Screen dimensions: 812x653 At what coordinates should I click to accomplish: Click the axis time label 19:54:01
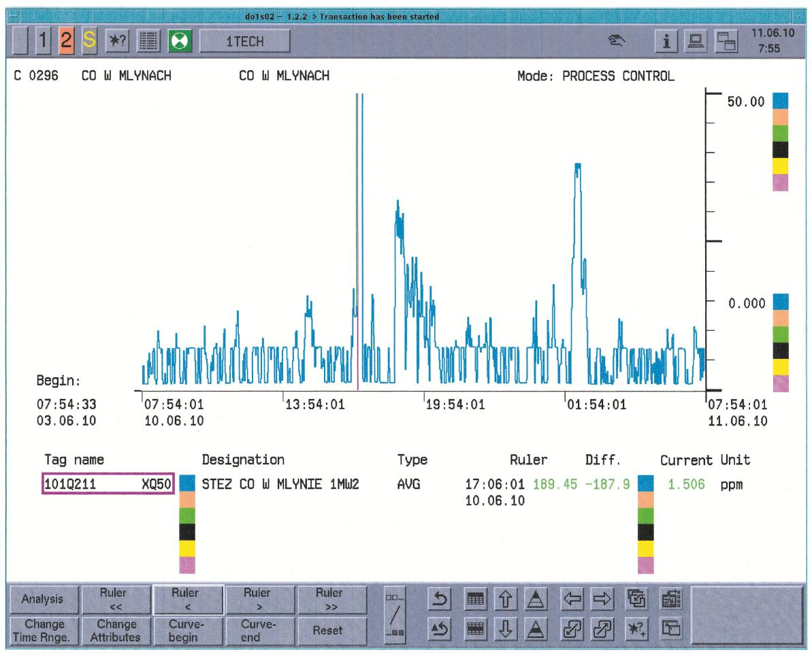pyautogui.click(x=455, y=404)
